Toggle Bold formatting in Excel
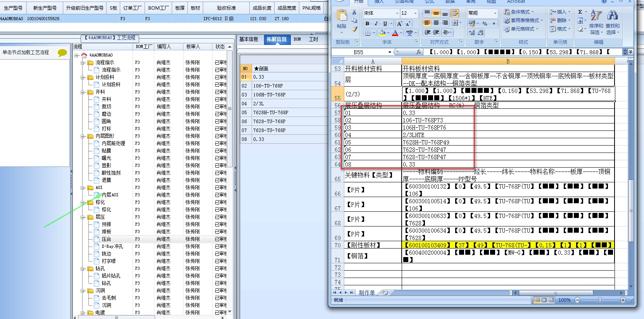644x319 pixels. pyautogui.click(x=367, y=24)
